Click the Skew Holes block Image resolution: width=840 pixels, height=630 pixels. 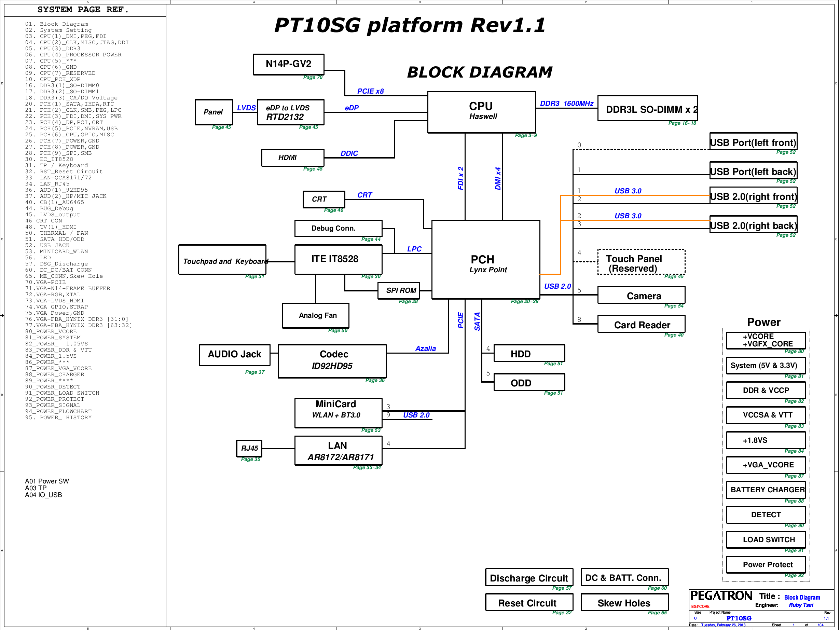[x=625, y=602]
